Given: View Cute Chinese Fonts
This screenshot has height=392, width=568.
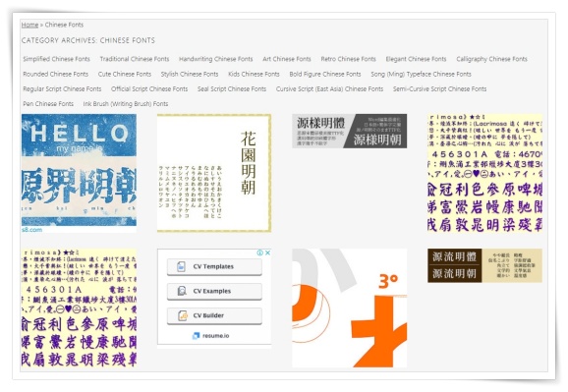Looking at the screenshot, I should 125,74.
